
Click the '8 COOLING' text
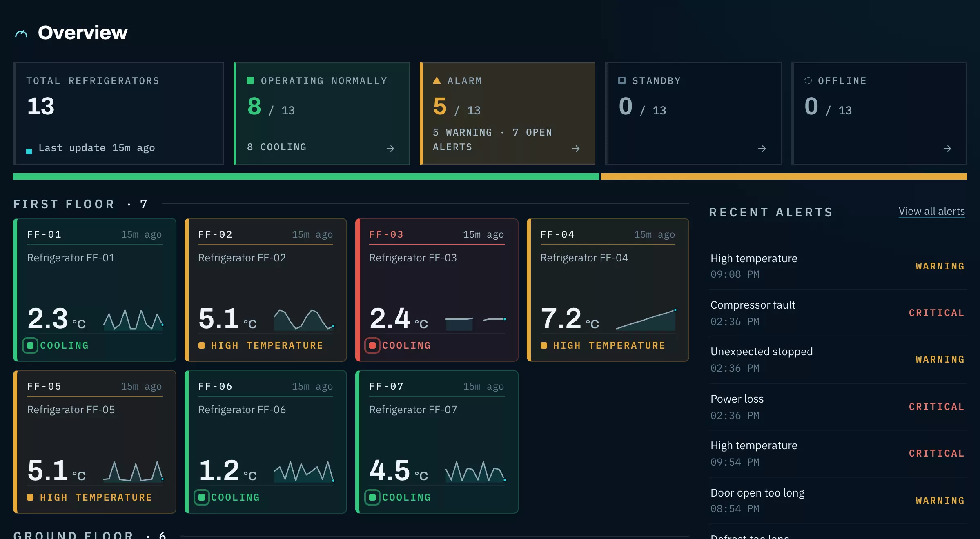pos(277,147)
